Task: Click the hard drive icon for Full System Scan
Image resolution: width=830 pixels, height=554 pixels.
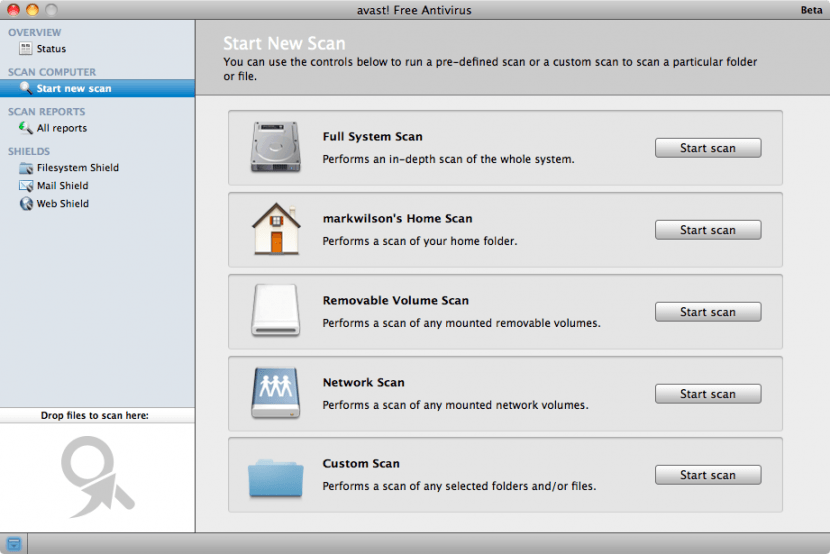Action: pos(276,147)
